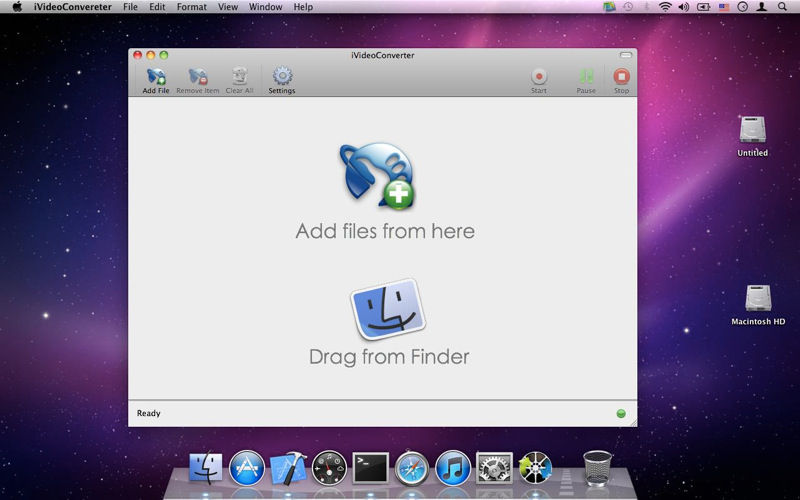This screenshot has height=500, width=800.
Task: Select the Macintosh HD desktop drive
Action: click(757, 300)
